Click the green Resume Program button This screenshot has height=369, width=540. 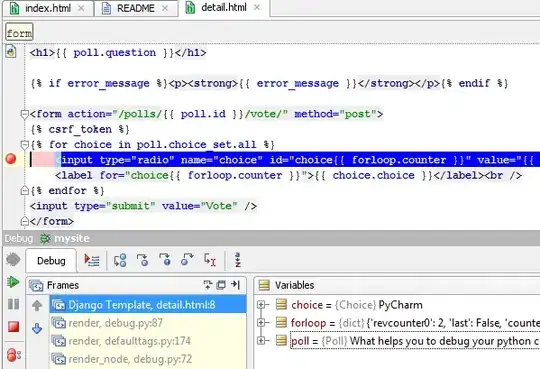13,282
